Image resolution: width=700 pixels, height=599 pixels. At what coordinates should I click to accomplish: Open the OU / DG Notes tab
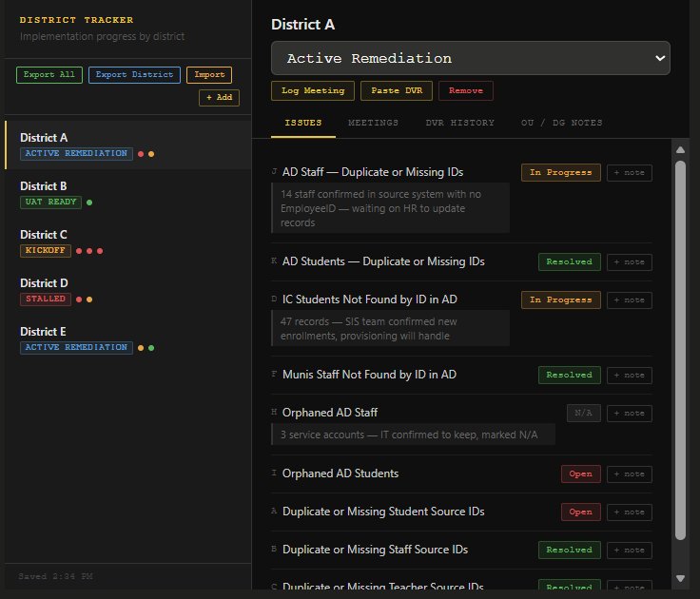coord(561,123)
